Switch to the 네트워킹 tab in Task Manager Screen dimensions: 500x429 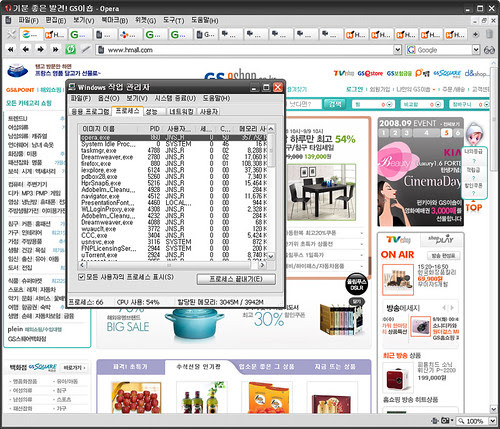pos(181,112)
